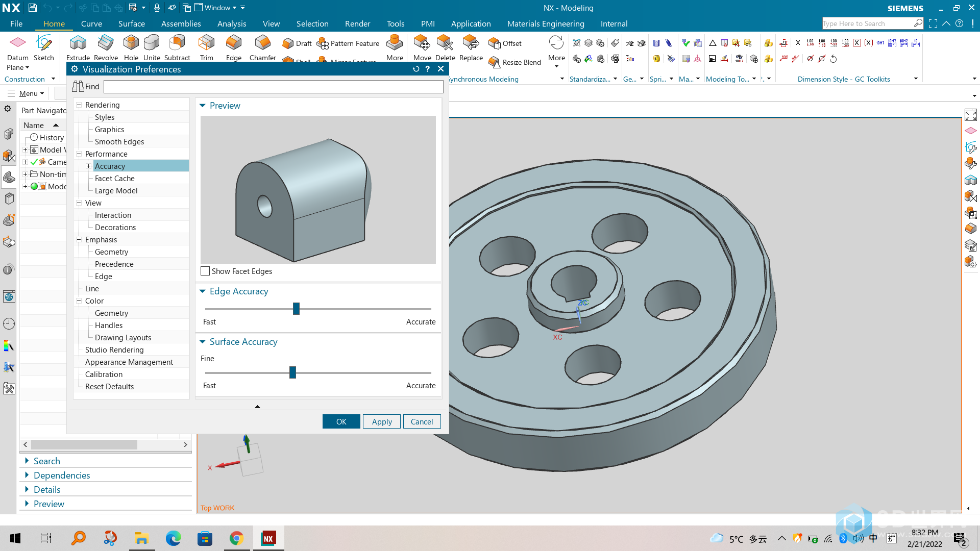Select Studio Rendering in preferences tree
Viewport: 980px width, 551px height.
pos(114,350)
